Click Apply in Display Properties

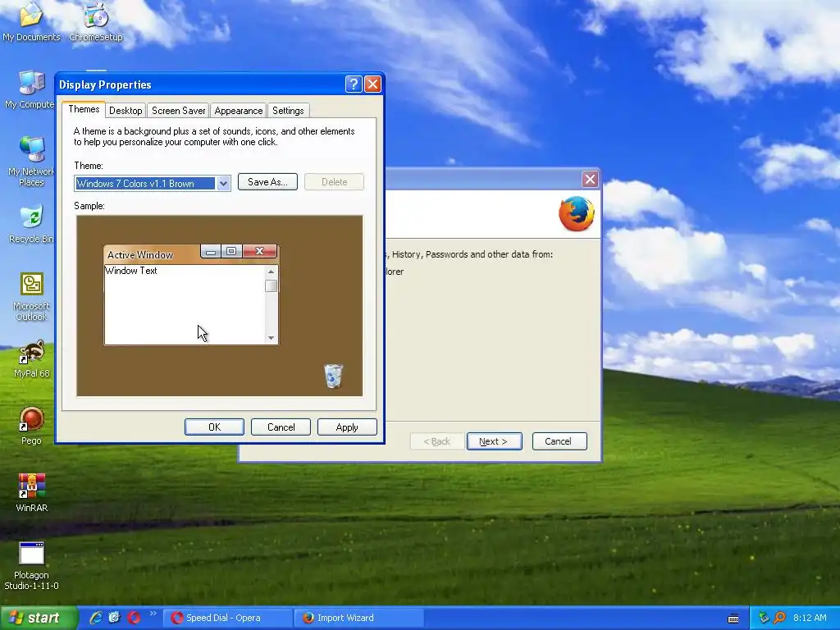(347, 427)
